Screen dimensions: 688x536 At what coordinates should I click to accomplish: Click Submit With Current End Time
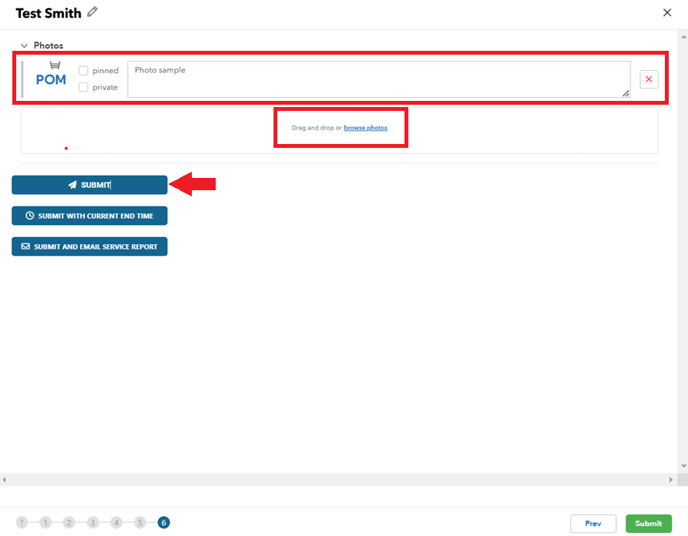(x=90, y=215)
